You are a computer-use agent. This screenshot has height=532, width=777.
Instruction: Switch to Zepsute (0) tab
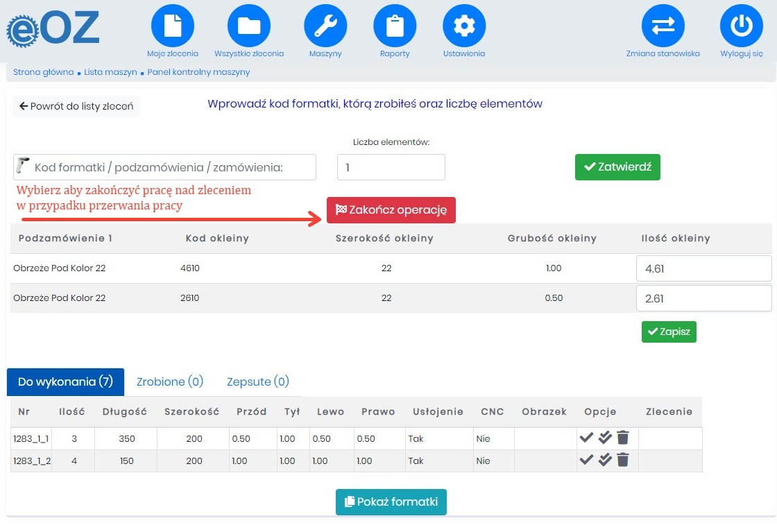pyautogui.click(x=258, y=381)
